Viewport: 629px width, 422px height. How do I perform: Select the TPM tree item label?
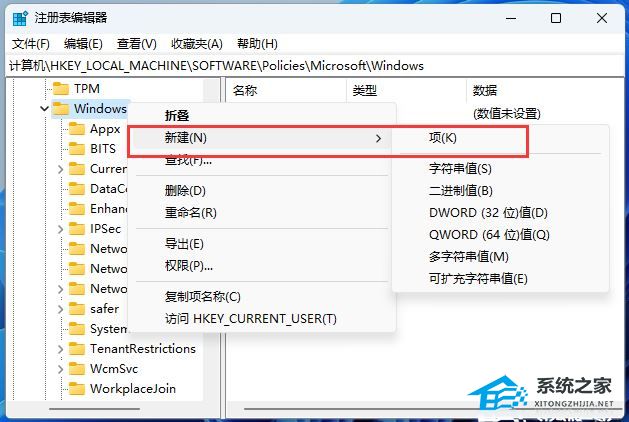coord(87,88)
